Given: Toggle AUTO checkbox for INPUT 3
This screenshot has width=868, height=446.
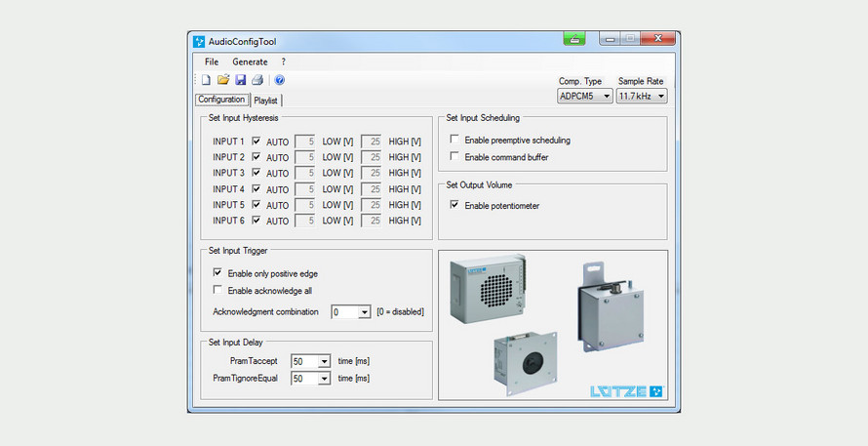Looking at the screenshot, I should 256,173.
